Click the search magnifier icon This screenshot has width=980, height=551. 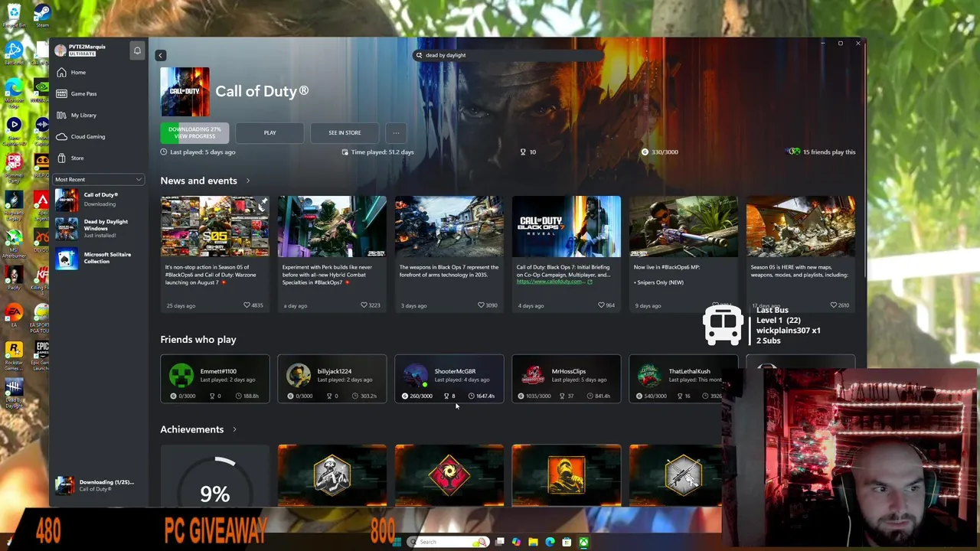419,55
